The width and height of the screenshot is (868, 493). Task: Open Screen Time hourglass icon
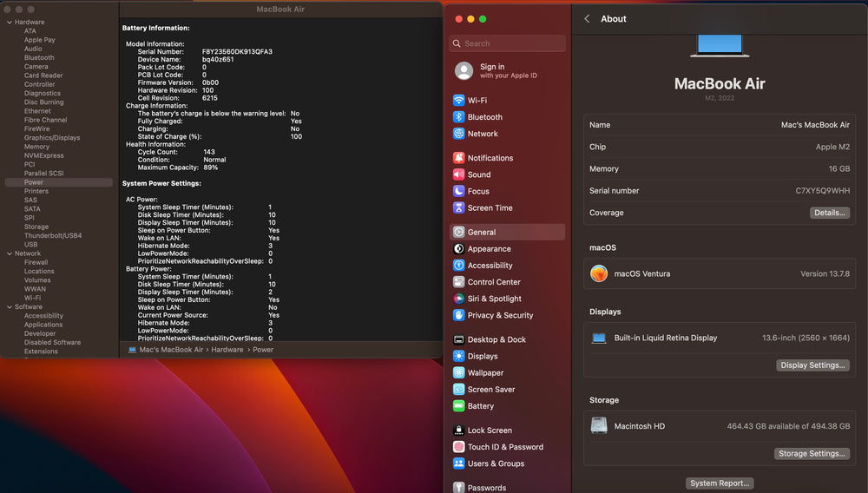pos(459,208)
